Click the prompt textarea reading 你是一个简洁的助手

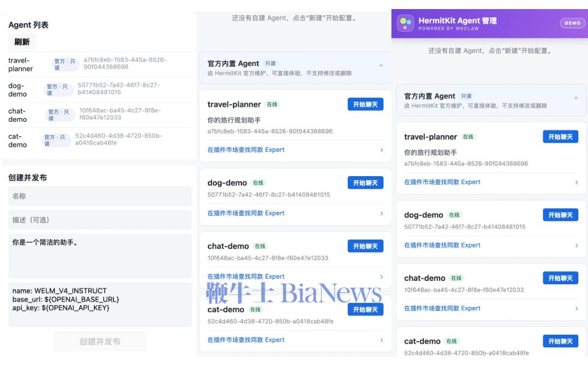coord(100,256)
